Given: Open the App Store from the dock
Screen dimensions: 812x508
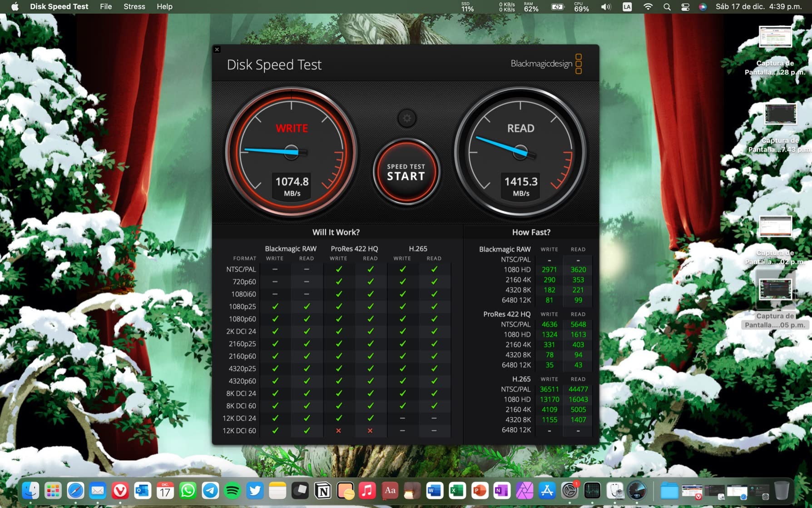Looking at the screenshot, I should 547,491.
